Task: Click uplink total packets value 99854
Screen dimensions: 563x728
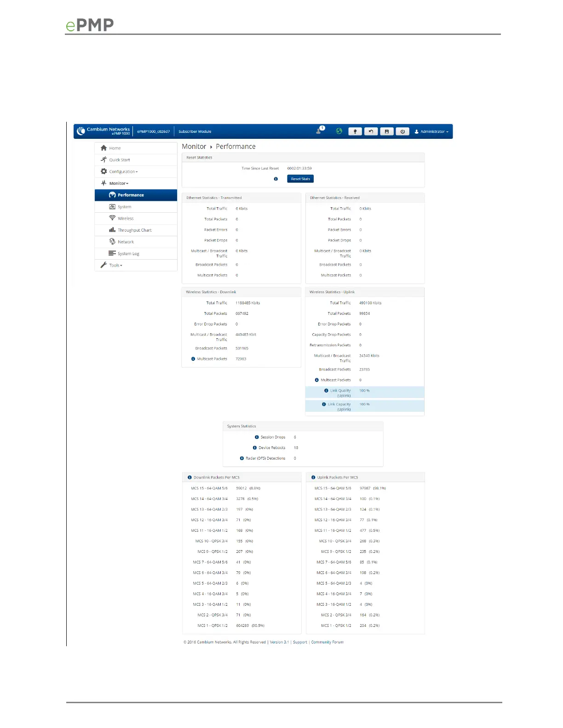Action: click(x=365, y=313)
